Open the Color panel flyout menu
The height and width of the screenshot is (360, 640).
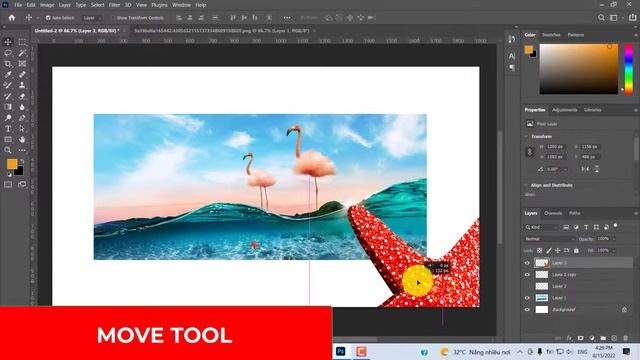(x=636, y=35)
